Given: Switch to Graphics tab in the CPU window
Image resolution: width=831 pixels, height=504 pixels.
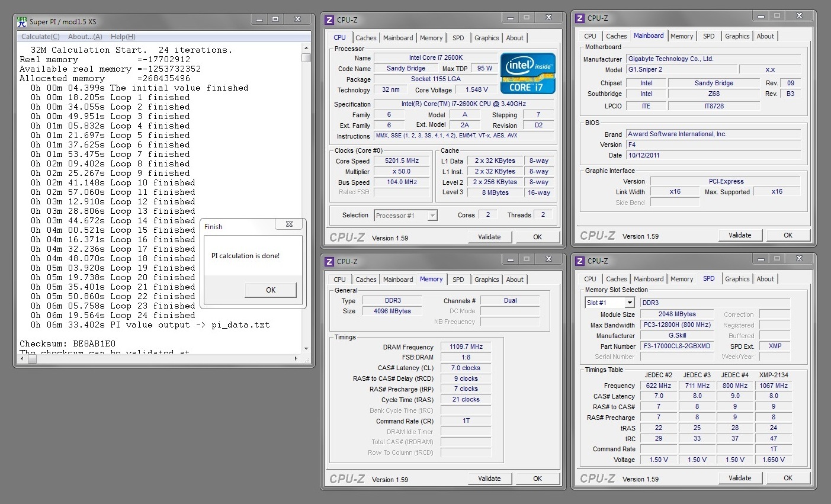Looking at the screenshot, I should coord(487,38).
